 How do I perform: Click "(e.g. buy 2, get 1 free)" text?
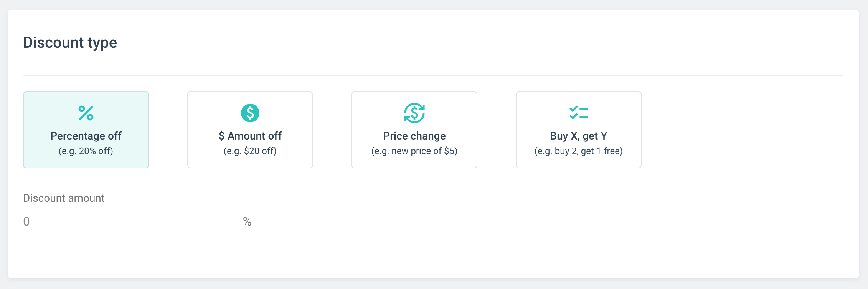tap(579, 151)
